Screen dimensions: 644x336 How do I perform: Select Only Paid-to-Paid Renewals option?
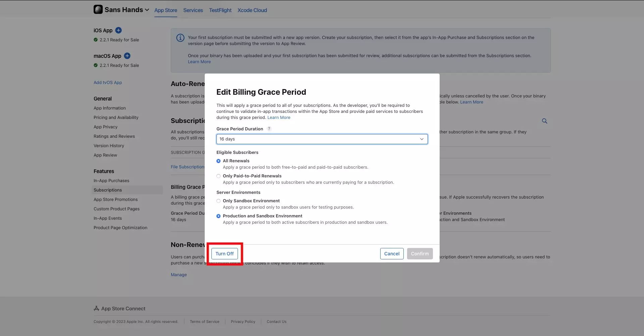point(218,176)
